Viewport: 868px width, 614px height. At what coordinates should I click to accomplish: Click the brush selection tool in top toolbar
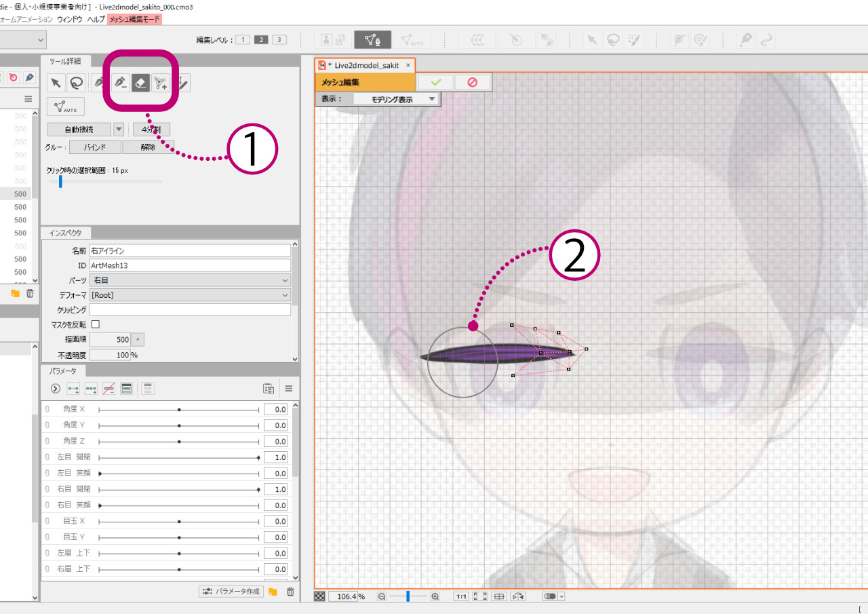(633, 40)
